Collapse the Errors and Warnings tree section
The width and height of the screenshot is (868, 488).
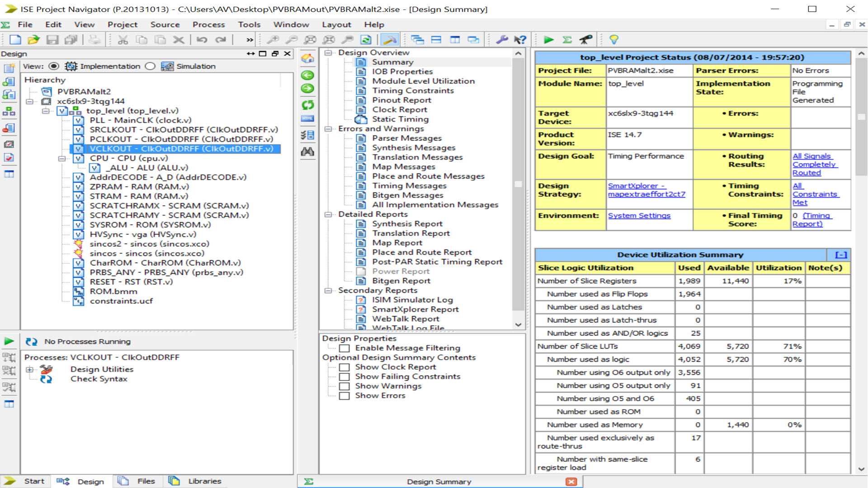pos(328,129)
